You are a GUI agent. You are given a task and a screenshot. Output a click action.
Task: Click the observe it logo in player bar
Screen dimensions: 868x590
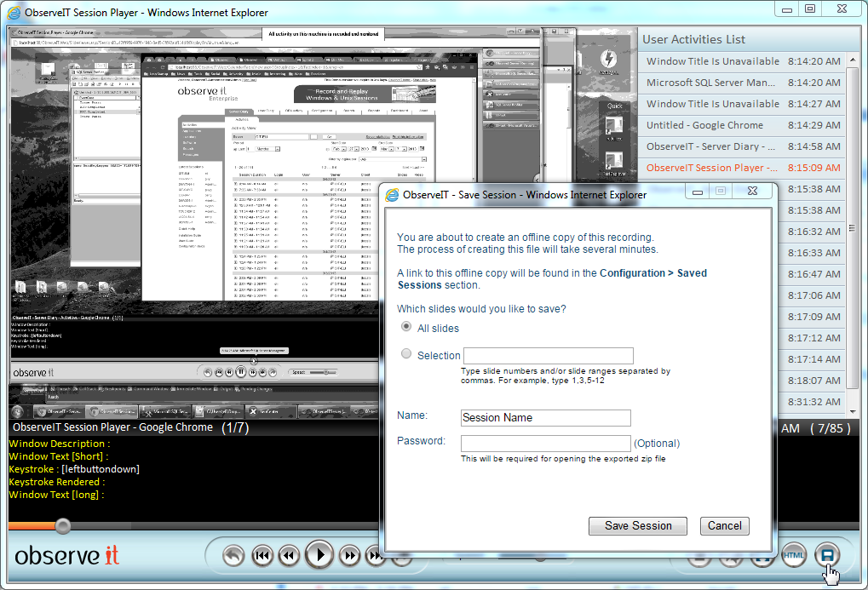(x=67, y=556)
